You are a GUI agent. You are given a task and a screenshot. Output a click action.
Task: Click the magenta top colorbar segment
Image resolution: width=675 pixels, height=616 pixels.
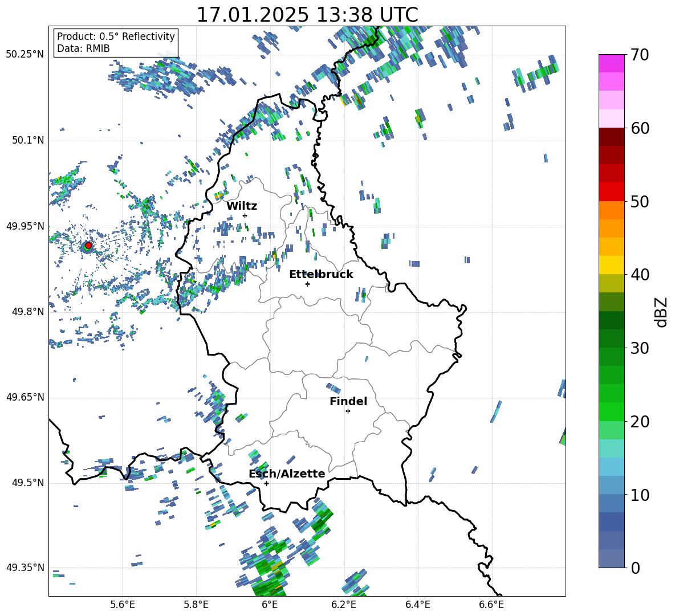tap(611, 63)
